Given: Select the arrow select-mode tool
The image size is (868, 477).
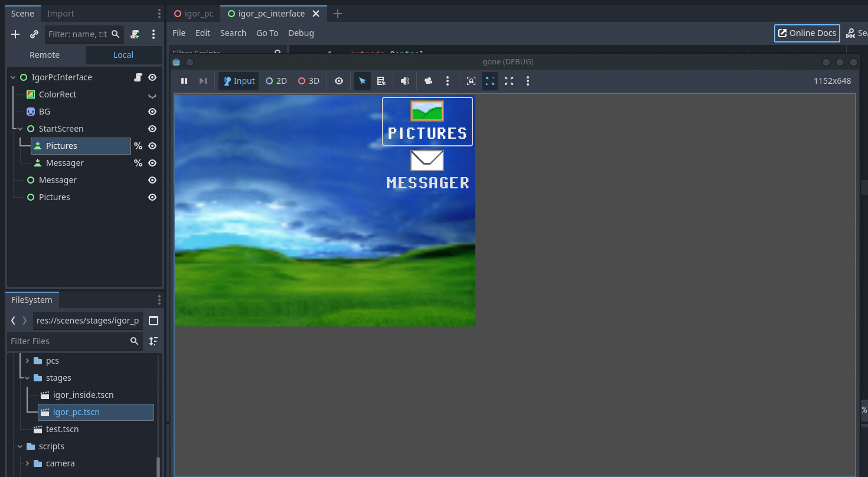Looking at the screenshot, I should coord(363,81).
